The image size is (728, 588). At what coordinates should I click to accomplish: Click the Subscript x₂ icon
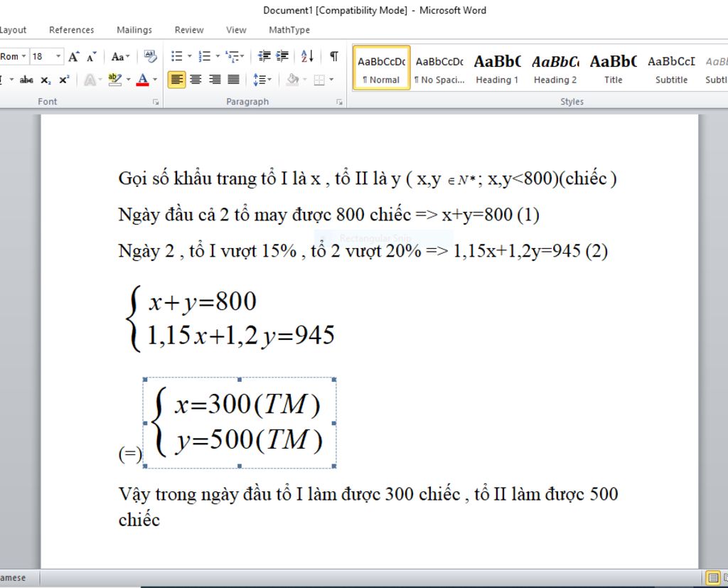(45, 80)
